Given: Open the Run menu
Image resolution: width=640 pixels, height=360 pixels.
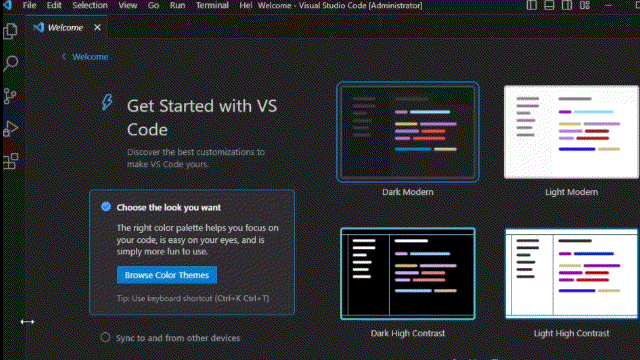Looking at the screenshot, I should 178,5.
